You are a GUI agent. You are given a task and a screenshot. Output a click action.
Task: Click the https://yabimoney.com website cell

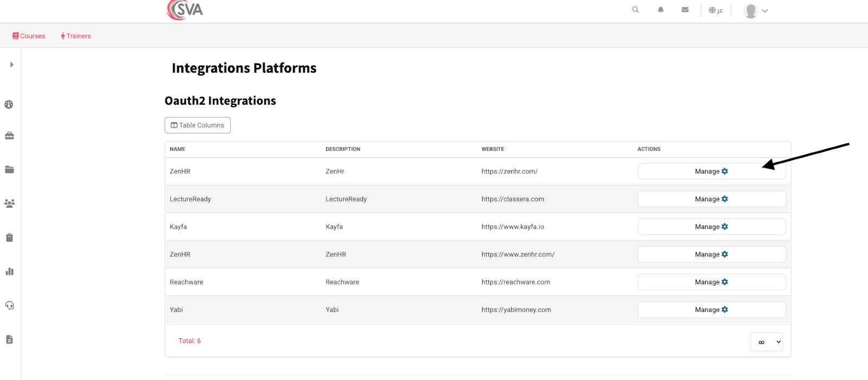516,310
